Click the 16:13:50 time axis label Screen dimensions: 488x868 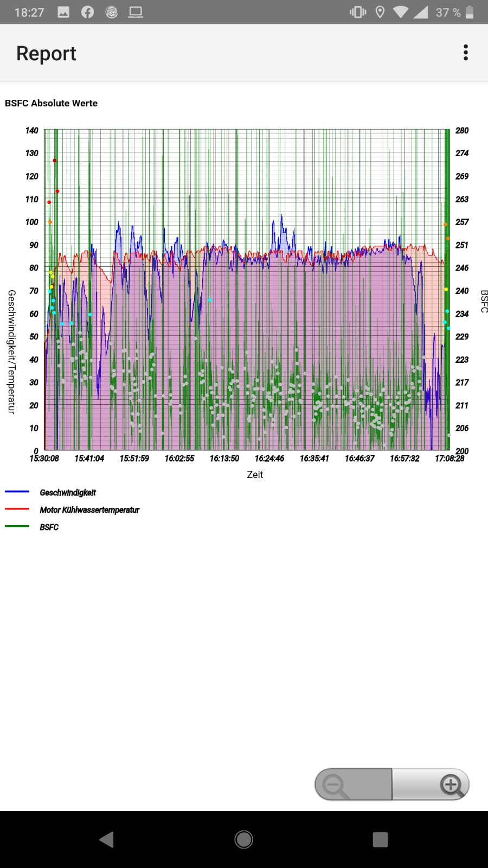(224, 458)
